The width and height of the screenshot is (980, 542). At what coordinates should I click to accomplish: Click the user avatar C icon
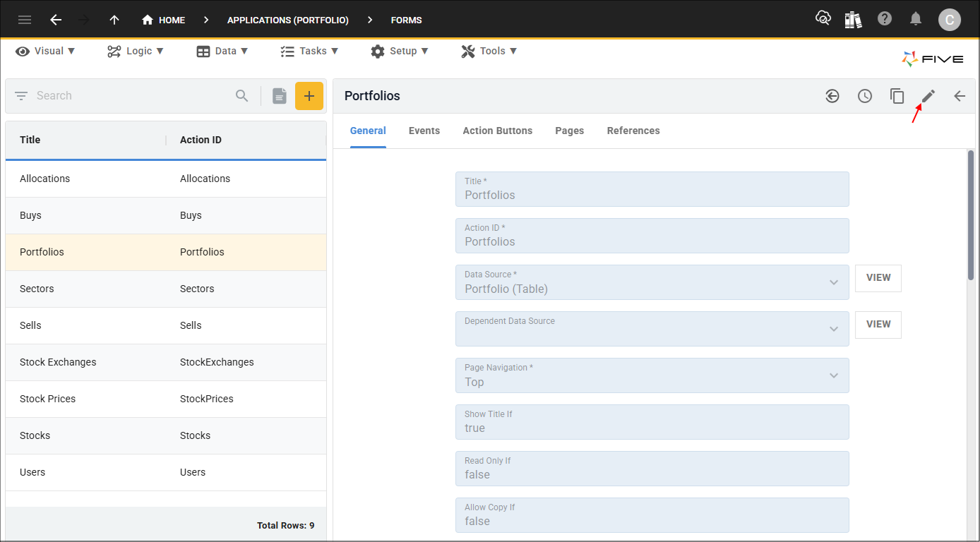949,20
